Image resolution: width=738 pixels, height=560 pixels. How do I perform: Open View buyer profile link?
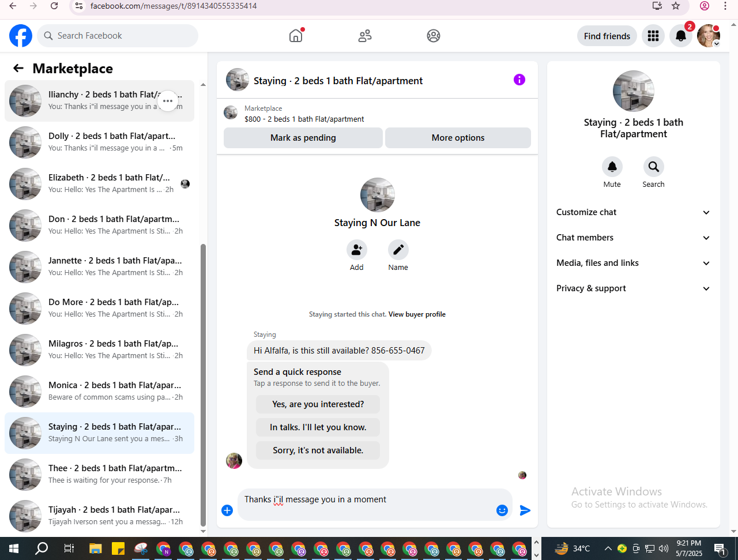click(x=417, y=314)
